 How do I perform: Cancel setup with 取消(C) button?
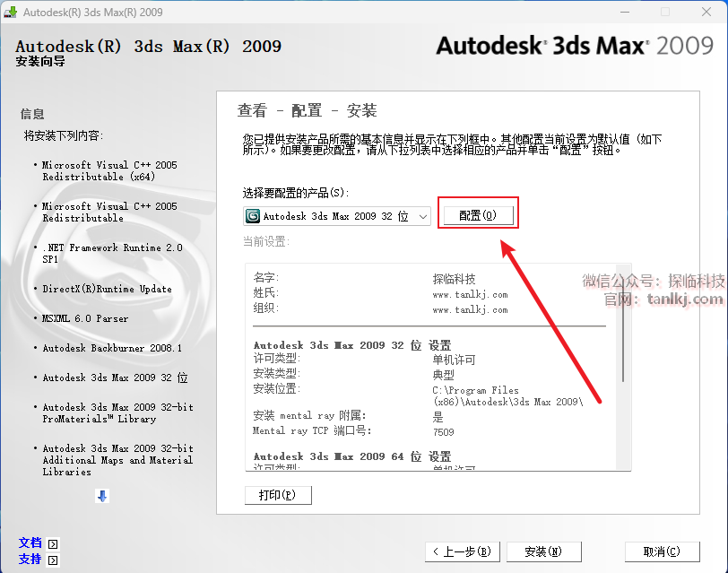pyautogui.click(x=662, y=551)
